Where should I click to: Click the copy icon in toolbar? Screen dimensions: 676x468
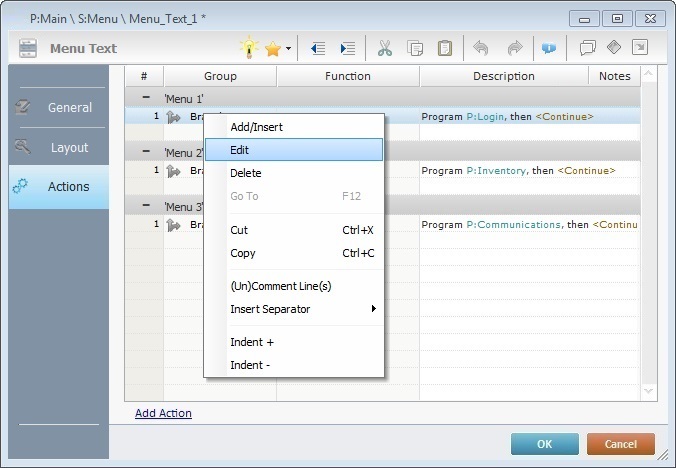click(x=415, y=48)
